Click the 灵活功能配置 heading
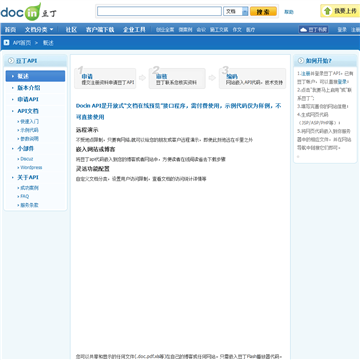Image resolution: width=360 pixels, height=360 pixels. pyautogui.click(x=92, y=169)
